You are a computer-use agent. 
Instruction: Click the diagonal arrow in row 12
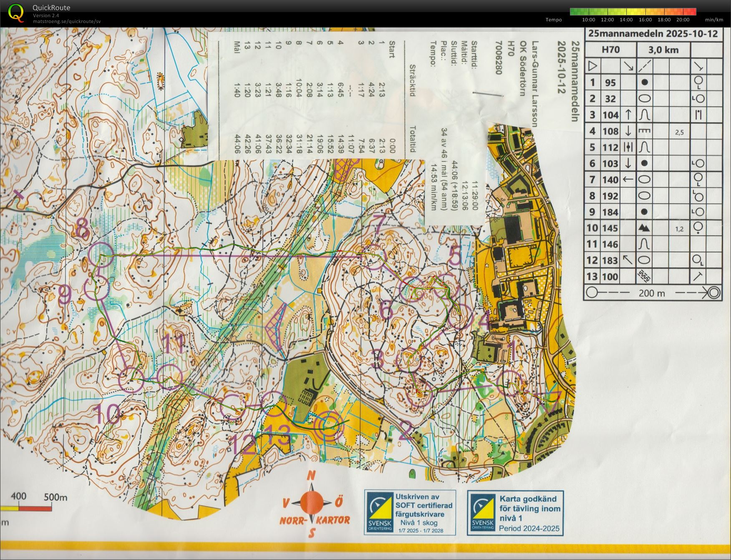tap(628, 260)
